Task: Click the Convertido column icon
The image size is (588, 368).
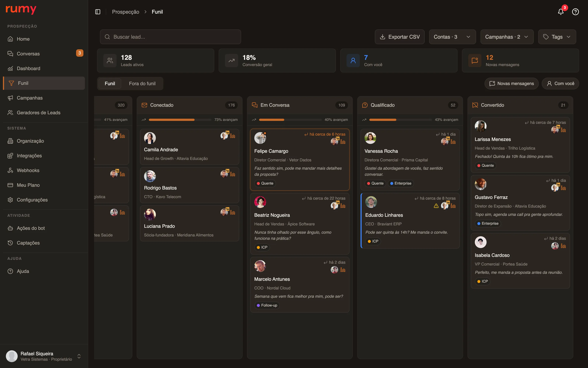Action: coord(475,105)
